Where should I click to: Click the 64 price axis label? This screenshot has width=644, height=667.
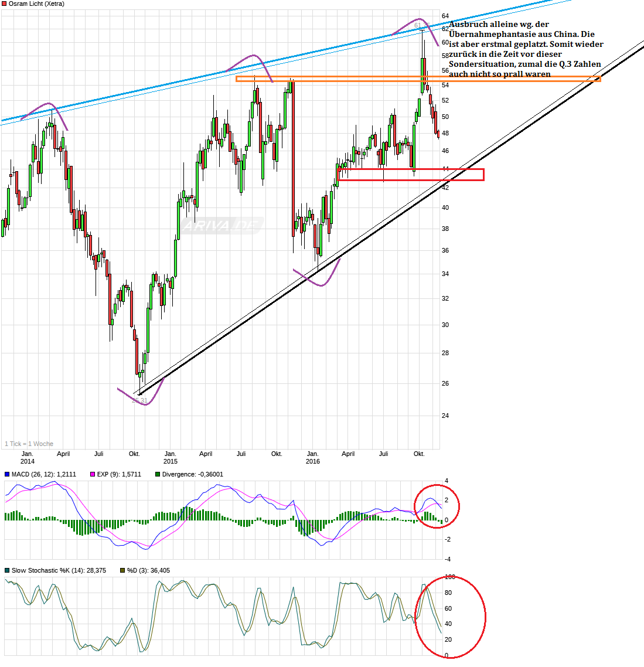(445, 16)
